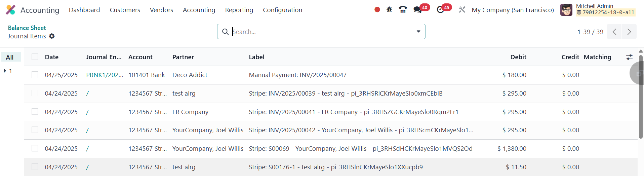This screenshot has height=176, width=644.
Task: Click the wrench and screwdriver tools icon
Action: pos(462,10)
